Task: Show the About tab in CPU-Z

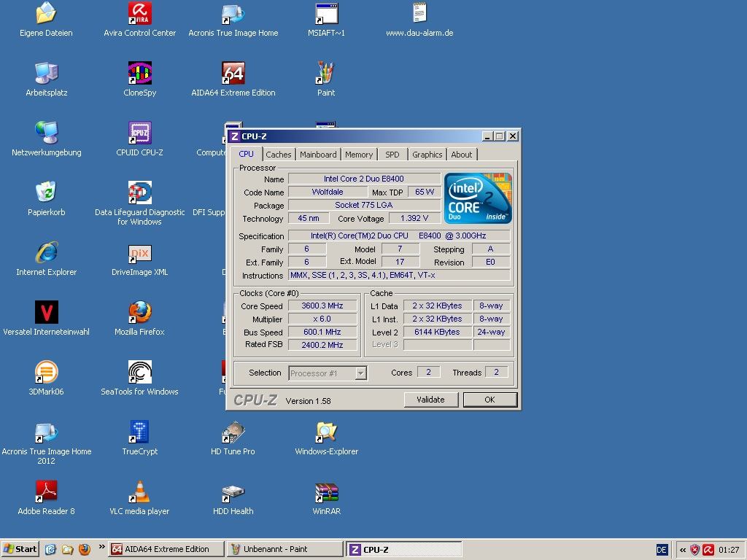Action: pyautogui.click(x=462, y=155)
